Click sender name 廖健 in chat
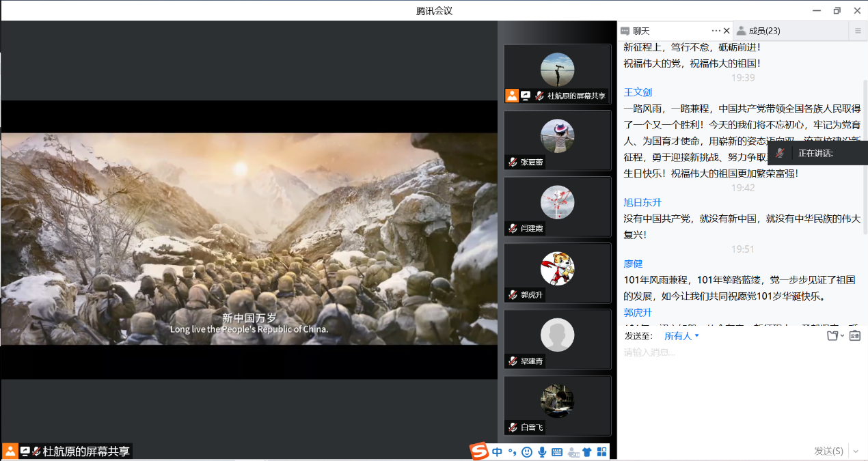Viewport: 868px width, 461px height. (x=633, y=264)
